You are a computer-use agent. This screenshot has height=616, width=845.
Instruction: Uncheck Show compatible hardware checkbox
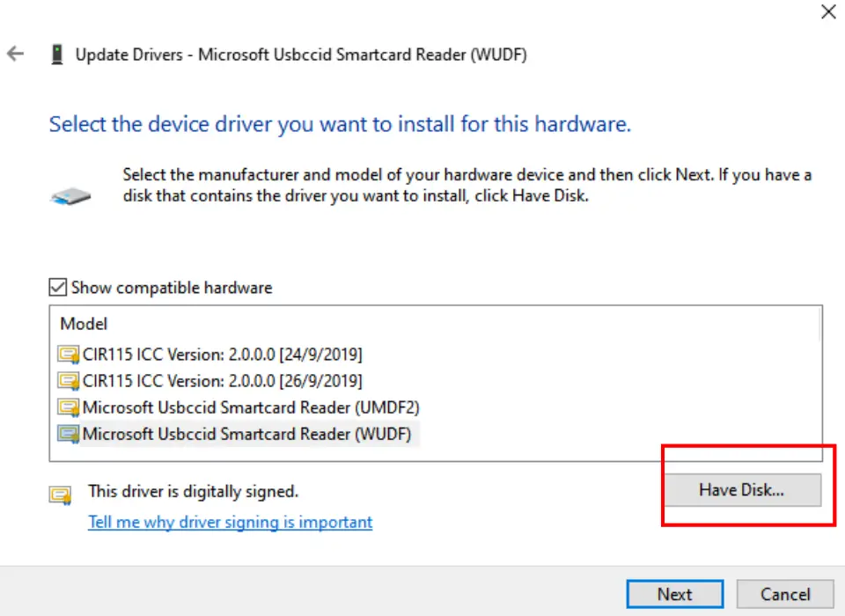pyautogui.click(x=58, y=288)
